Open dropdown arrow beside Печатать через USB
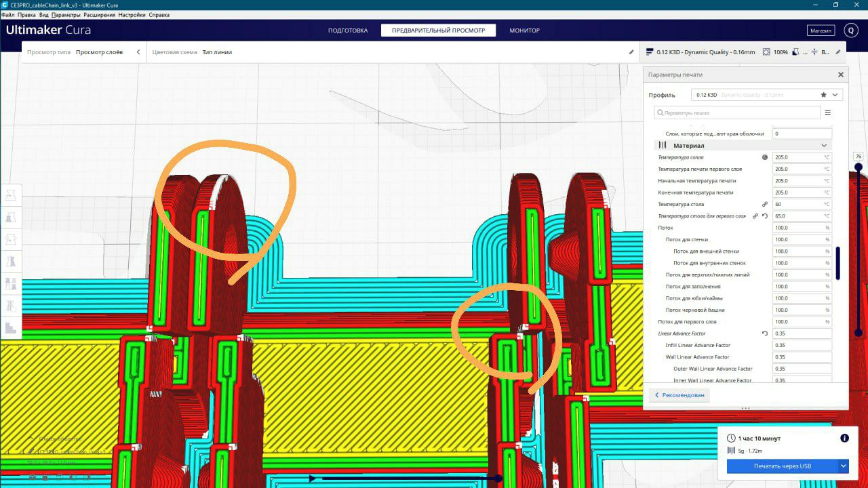Image resolution: width=868 pixels, height=488 pixels. 844,466
